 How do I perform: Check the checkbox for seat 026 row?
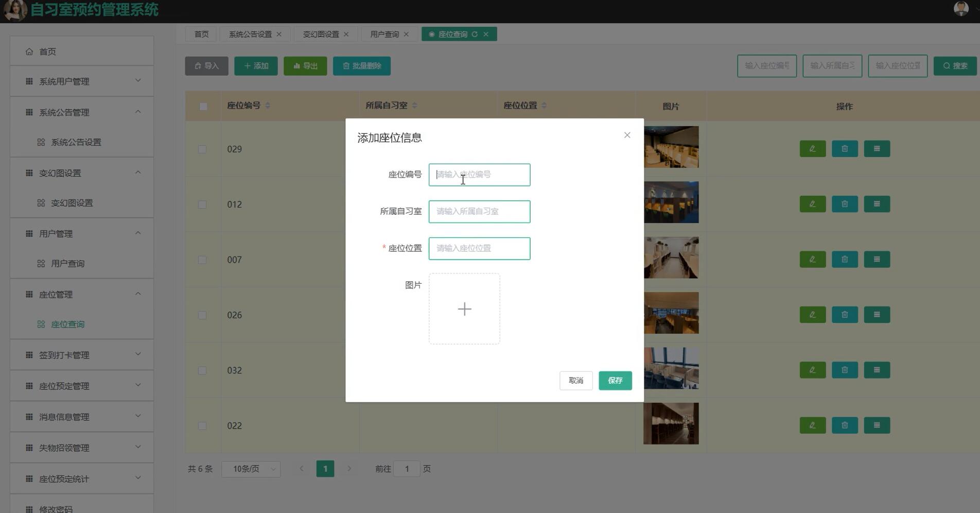click(x=202, y=315)
